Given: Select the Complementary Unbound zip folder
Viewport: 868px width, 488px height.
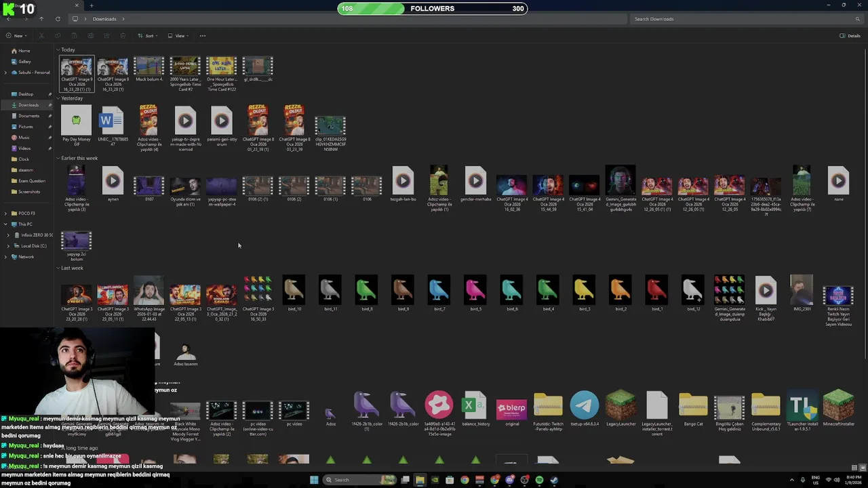Looking at the screenshot, I should [766, 411].
